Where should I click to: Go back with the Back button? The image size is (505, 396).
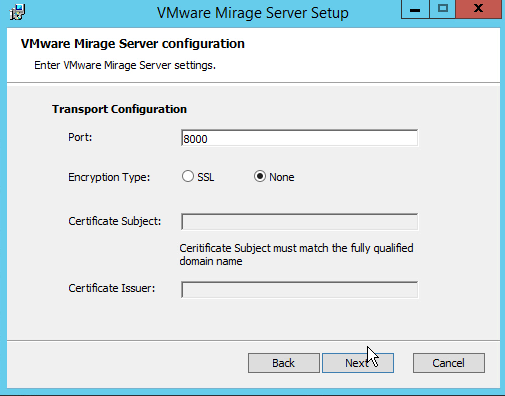[284, 363]
